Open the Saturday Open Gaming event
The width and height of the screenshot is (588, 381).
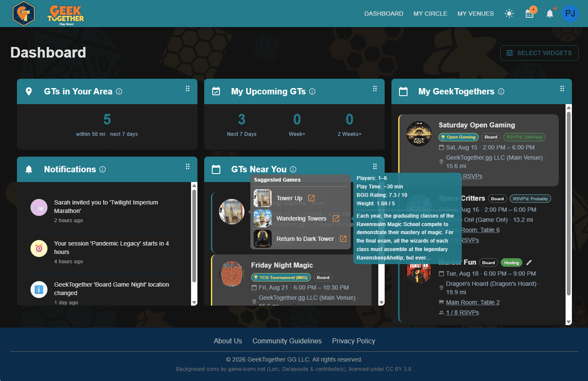click(x=477, y=125)
